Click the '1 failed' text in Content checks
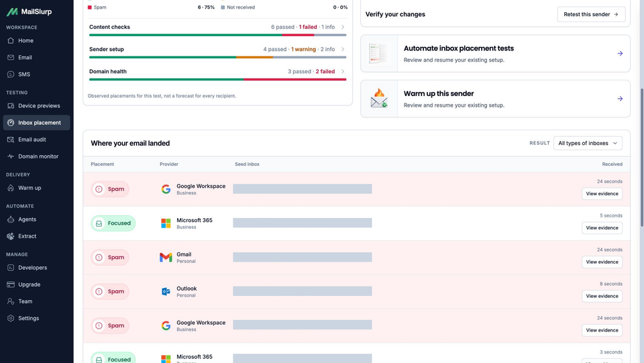Screen dimensions: 644x363 click(x=308, y=27)
